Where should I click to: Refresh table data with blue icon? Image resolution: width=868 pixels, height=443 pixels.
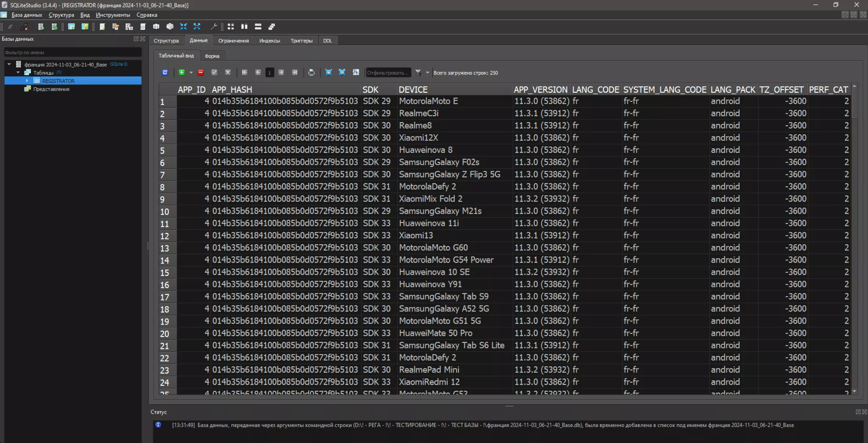pos(165,72)
